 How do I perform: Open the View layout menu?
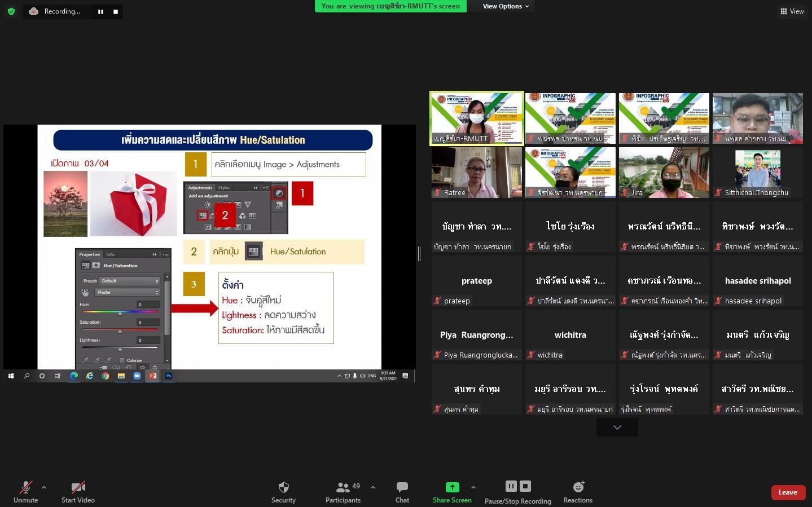click(x=792, y=11)
